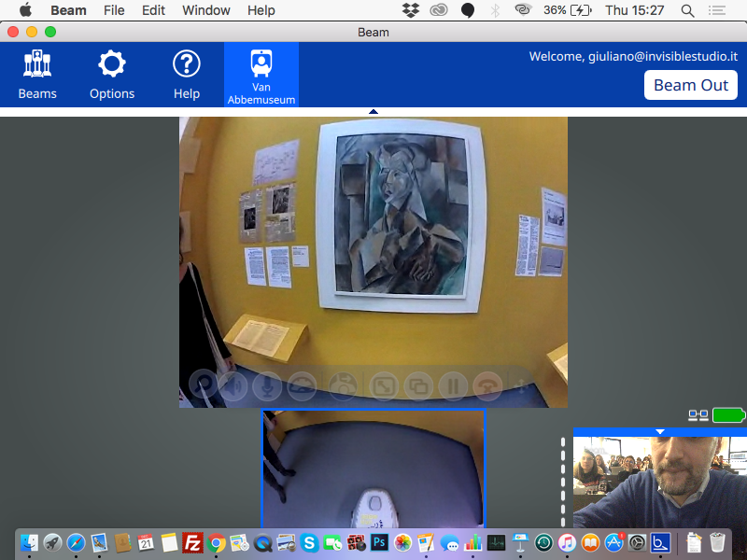Open Safari from the Dock
747x560 pixels.
point(76,542)
